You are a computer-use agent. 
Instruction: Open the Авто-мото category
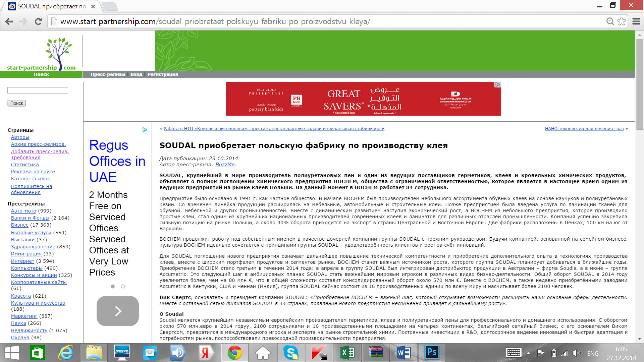click(x=23, y=211)
